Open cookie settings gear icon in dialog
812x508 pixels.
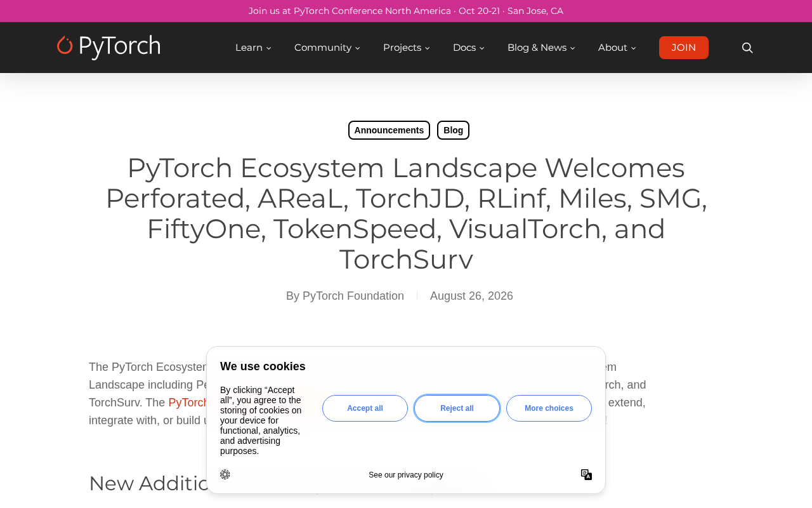click(225, 474)
